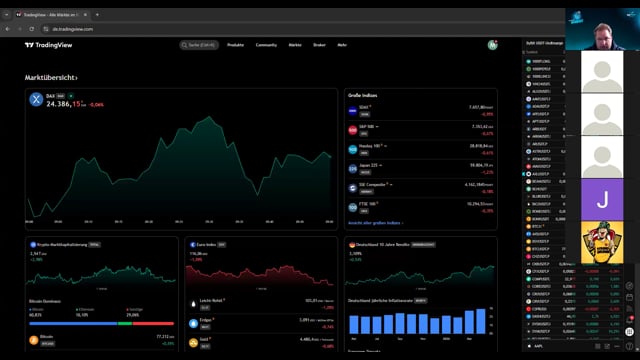640x360 pixels.
Task: Select the S&P 500 index row
Action: (x=420, y=130)
